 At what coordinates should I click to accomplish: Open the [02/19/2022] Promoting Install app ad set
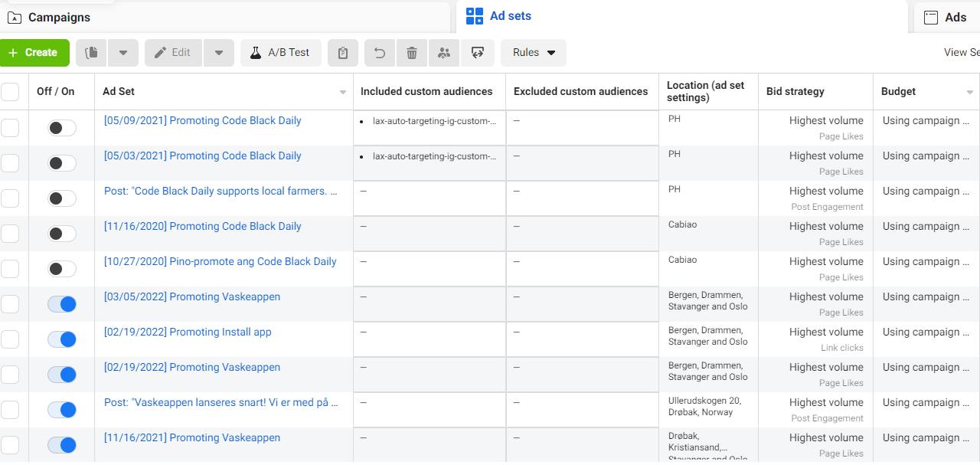pyautogui.click(x=188, y=332)
